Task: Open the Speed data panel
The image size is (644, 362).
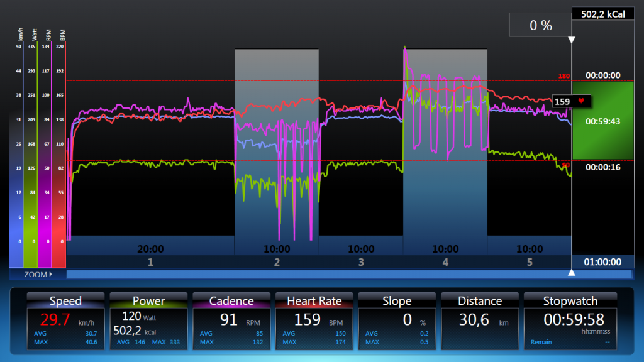Action: click(65, 301)
